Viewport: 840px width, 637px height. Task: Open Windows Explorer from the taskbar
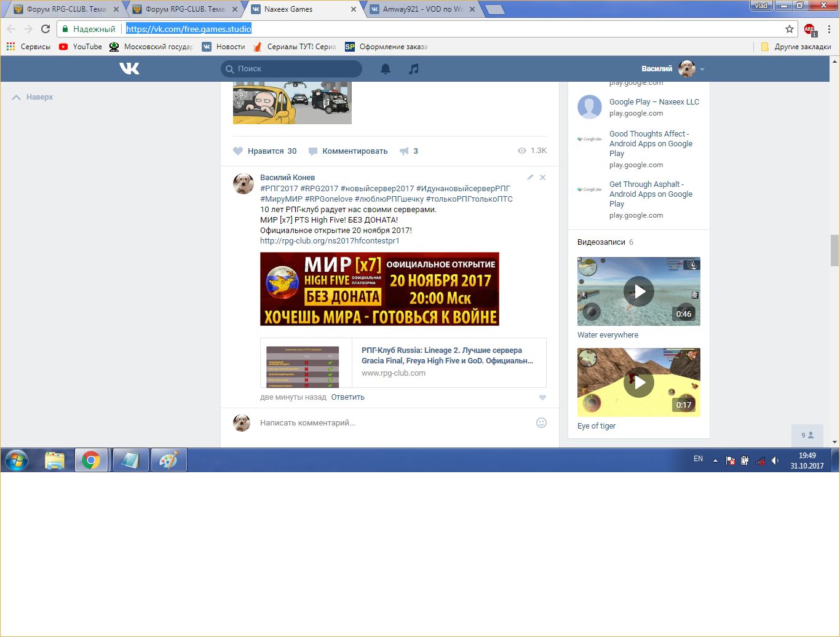tap(55, 460)
